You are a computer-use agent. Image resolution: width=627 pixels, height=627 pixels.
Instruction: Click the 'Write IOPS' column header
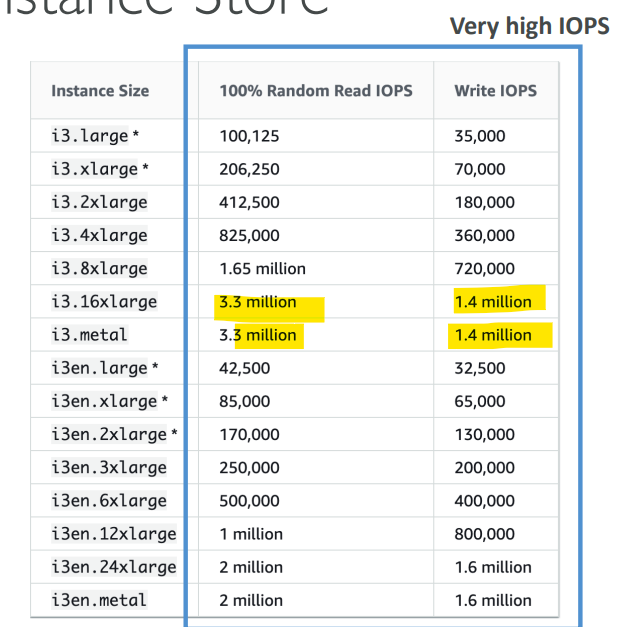pos(495,91)
